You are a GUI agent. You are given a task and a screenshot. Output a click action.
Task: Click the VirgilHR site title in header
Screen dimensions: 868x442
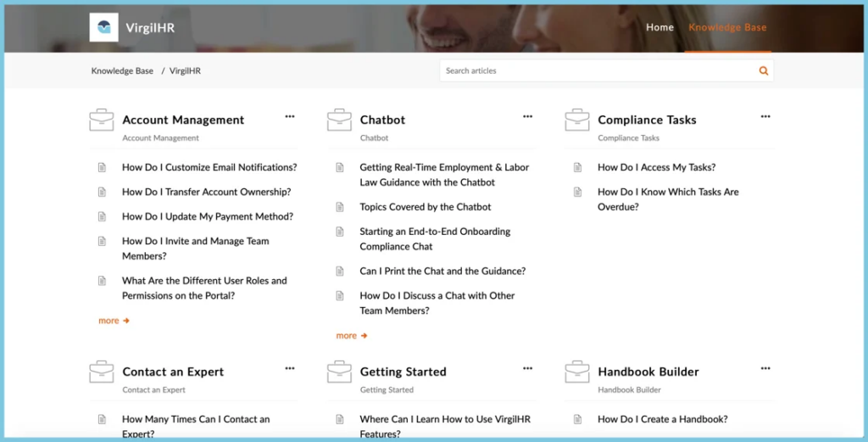pos(150,28)
